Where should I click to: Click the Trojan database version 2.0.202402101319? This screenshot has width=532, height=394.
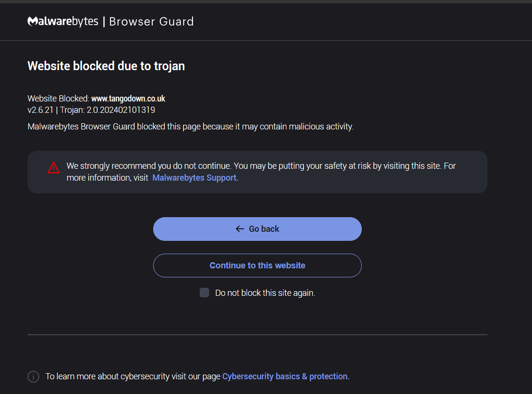(120, 110)
